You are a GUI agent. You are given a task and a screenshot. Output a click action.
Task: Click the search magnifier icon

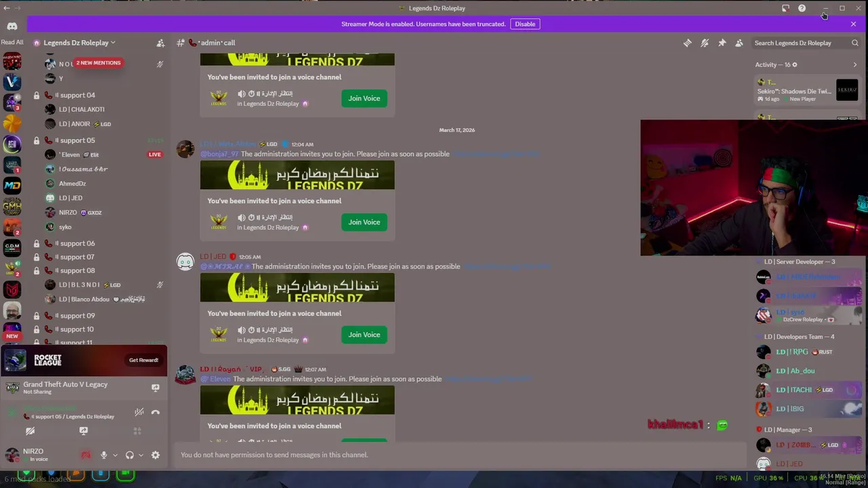click(855, 43)
